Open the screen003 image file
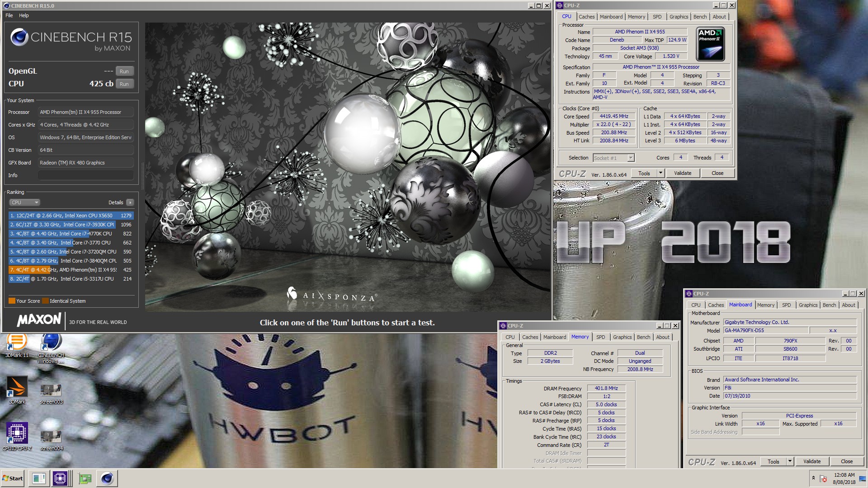 (x=51, y=393)
